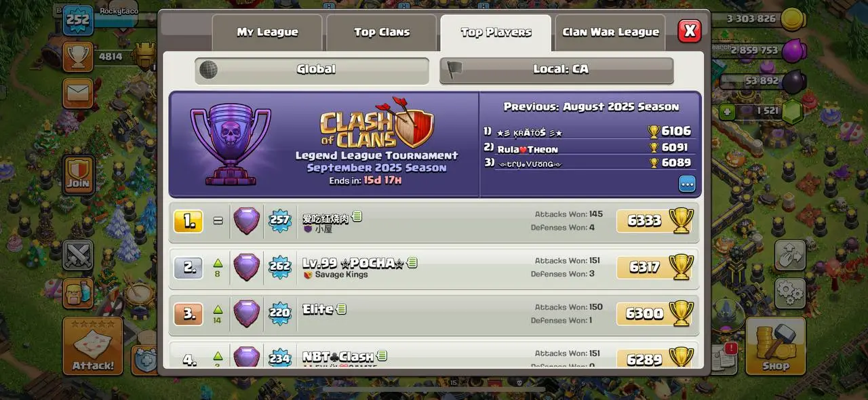The image size is (868, 400).
Task: Switch to the Clan War League tab
Action: point(610,33)
